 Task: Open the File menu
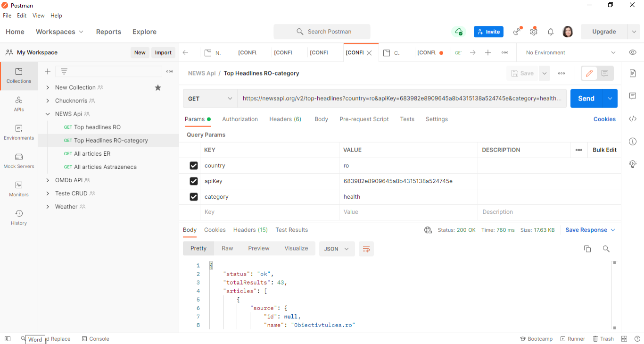pyautogui.click(x=7, y=16)
